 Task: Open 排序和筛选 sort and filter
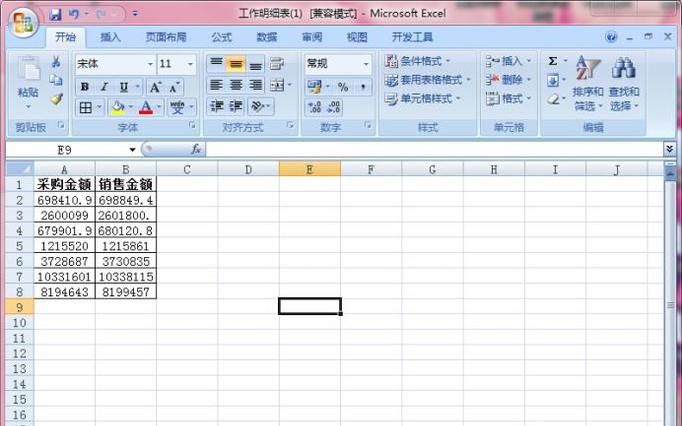click(588, 83)
